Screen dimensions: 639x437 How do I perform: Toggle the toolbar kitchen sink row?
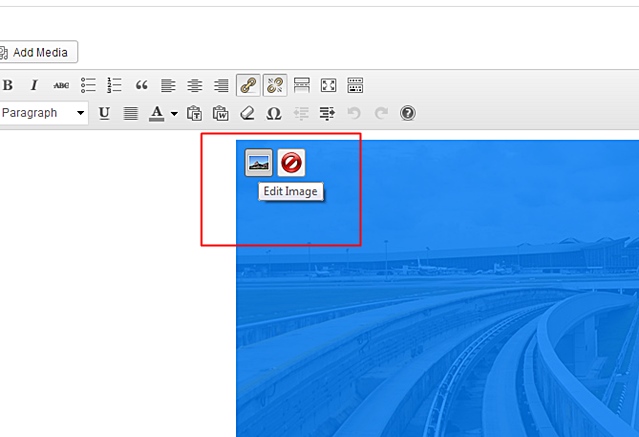(x=355, y=86)
